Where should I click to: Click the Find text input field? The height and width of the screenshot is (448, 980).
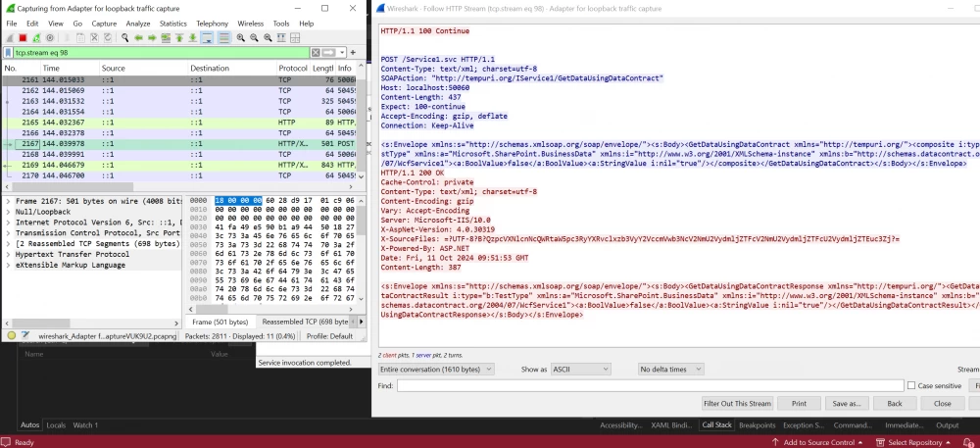pyautogui.click(x=650, y=386)
